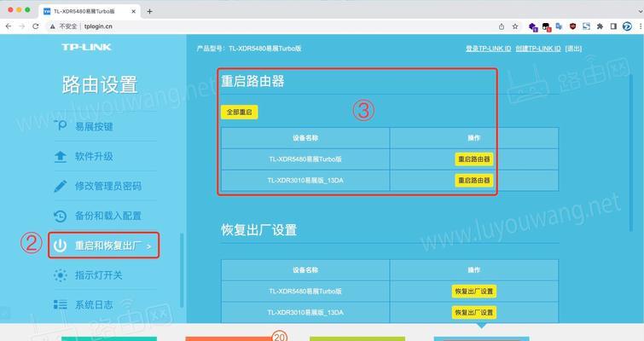Click 重启路由器 for TL-XDR3010易展版_13DA
Screen dimensions: 644x341
click(474, 181)
